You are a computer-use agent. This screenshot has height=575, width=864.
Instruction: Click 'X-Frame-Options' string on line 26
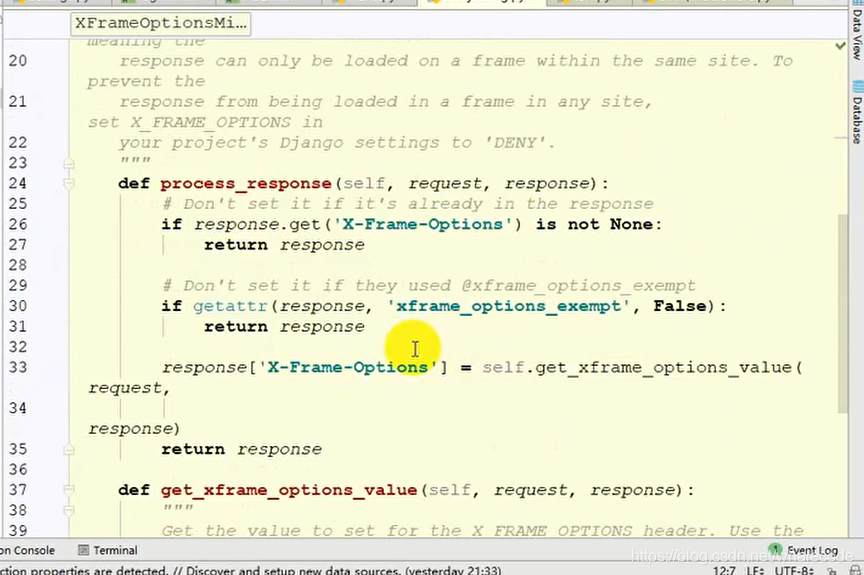pos(423,224)
